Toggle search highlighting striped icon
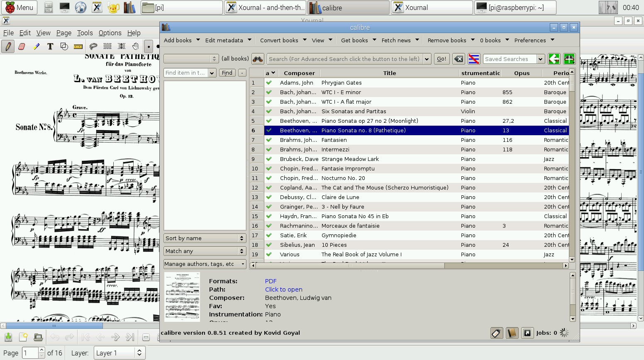This screenshot has height=360, width=644. click(474, 59)
